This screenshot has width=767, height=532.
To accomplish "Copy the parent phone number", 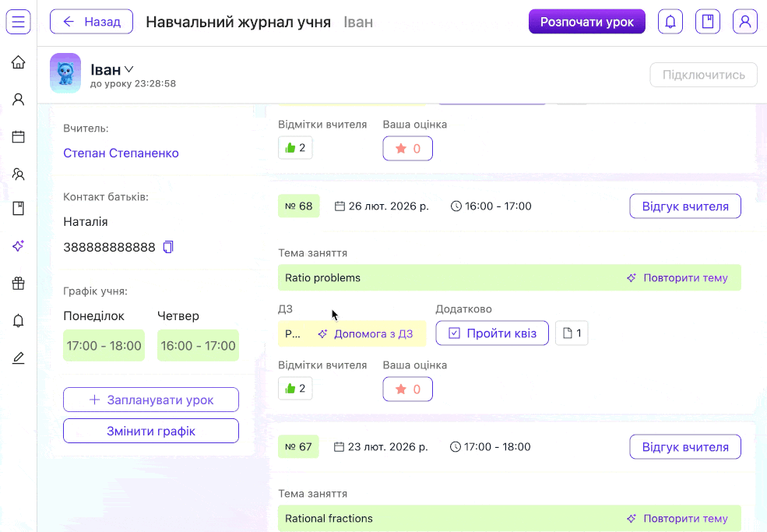I will click(x=168, y=247).
